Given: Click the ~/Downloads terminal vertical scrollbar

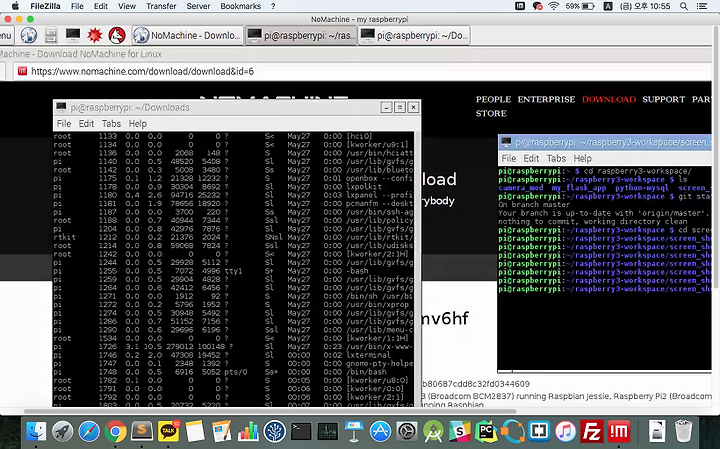Looking at the screenshot, I should [417, 269].
